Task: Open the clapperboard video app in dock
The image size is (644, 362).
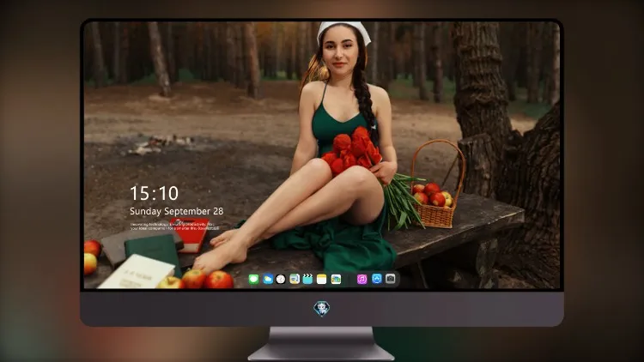Action: (x=307, y=280)
